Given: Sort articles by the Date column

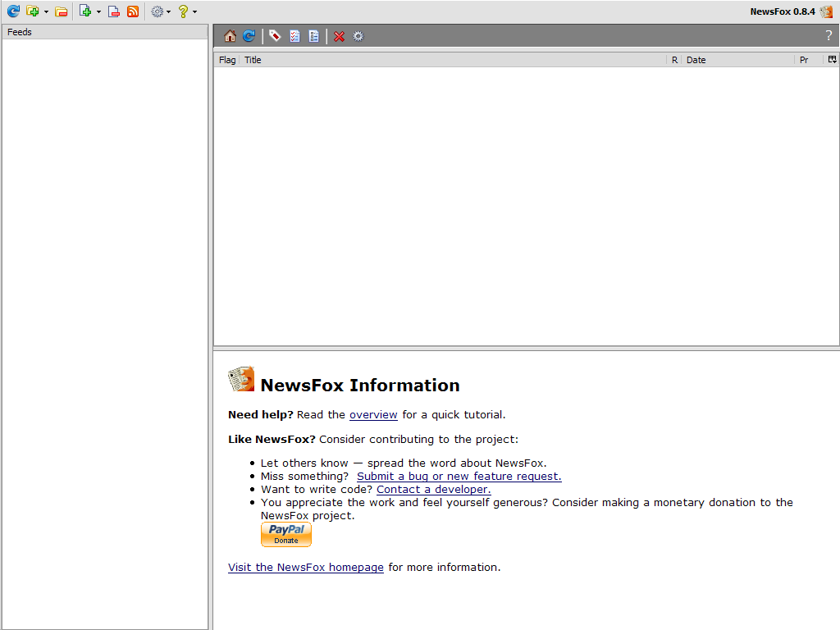Looking at the screenshot, I should (738, 60).
